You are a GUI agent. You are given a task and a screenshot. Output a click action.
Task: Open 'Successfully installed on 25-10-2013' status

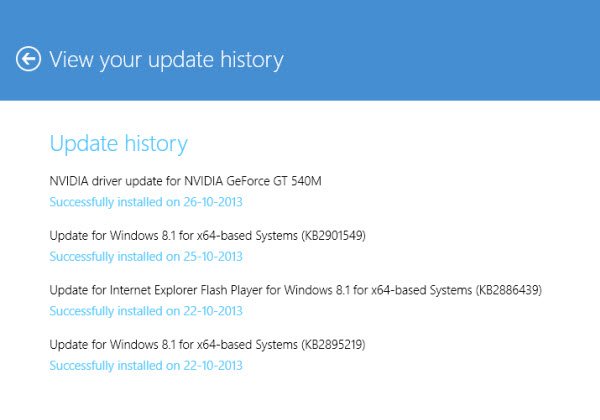point(146,256)
